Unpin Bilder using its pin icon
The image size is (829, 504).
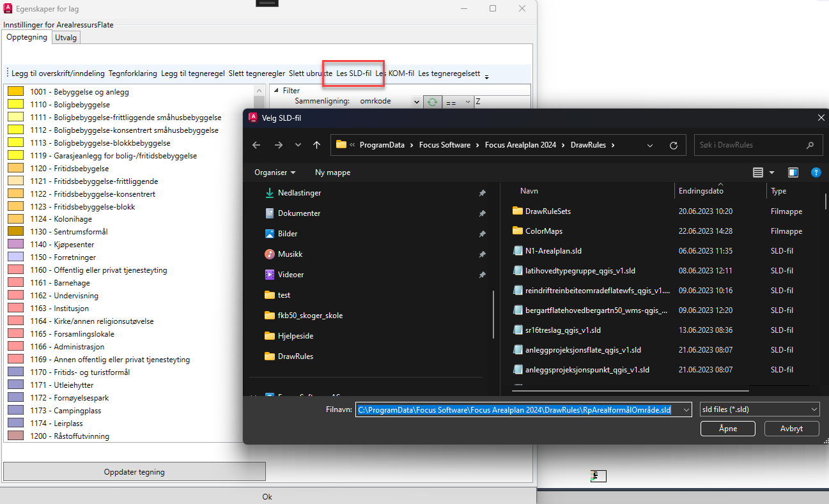[x=482, y=234]
